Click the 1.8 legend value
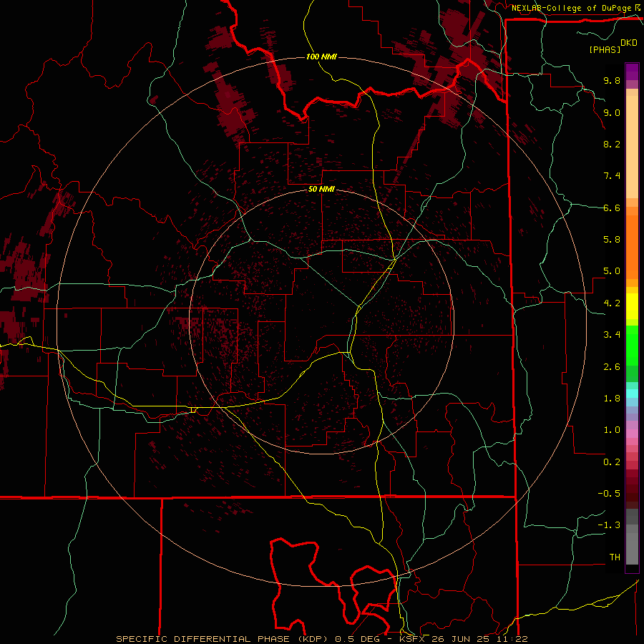 [612, 399]
